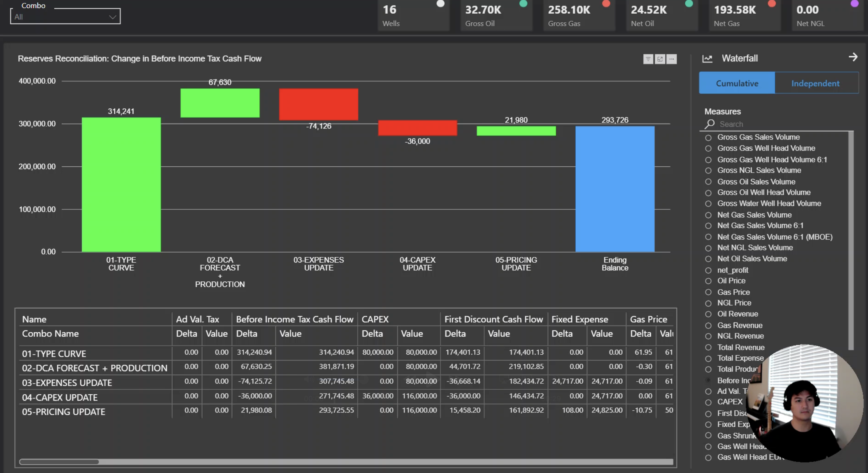The width and height of the screenshot is (868, 473).
Task: Switch to the Cumulative tab
Action: click(x=737, y=83)
